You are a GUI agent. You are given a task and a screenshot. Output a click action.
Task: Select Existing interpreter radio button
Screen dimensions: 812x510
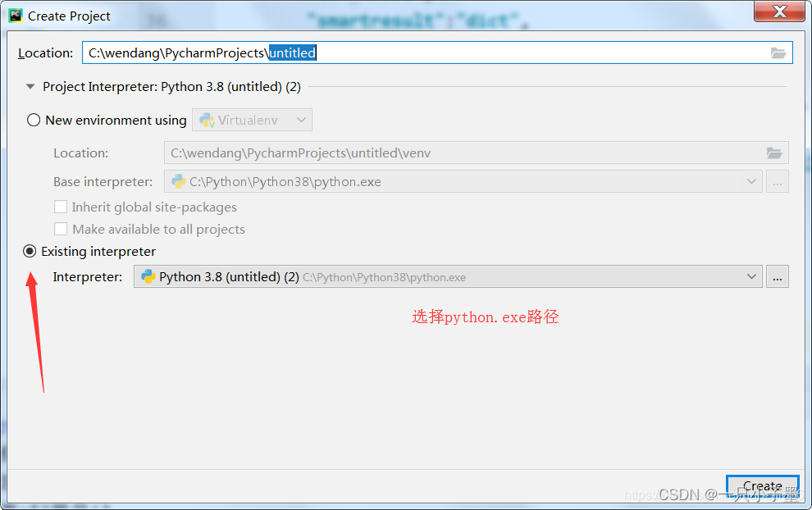(x=30, y=251)
